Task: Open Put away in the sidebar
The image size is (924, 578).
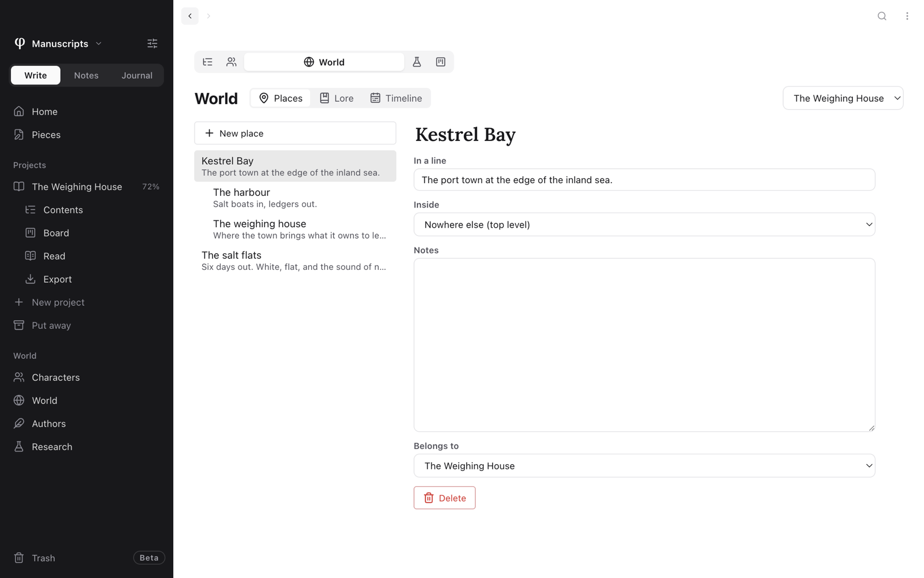Action: pos(87,325)
